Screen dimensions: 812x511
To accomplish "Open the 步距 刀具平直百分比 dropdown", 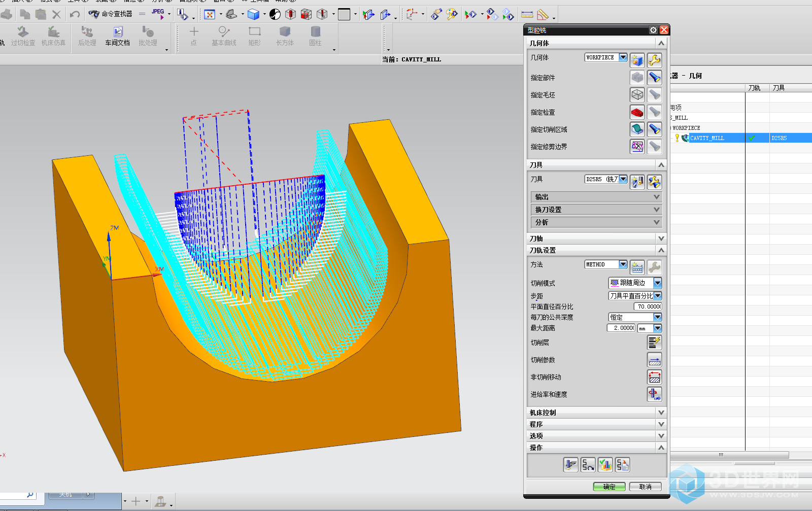I will 658,295.
